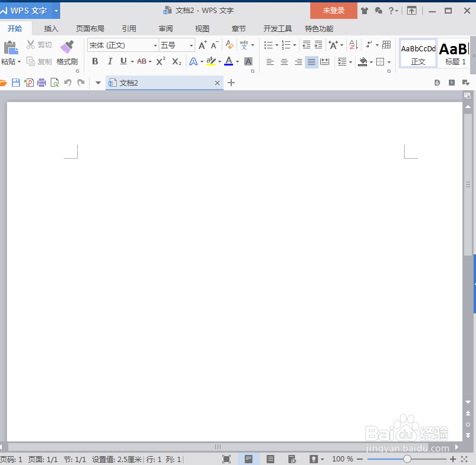This screenshot has height=465, width=476.
Task: Justify text alignment
Action: coord(311,63)
